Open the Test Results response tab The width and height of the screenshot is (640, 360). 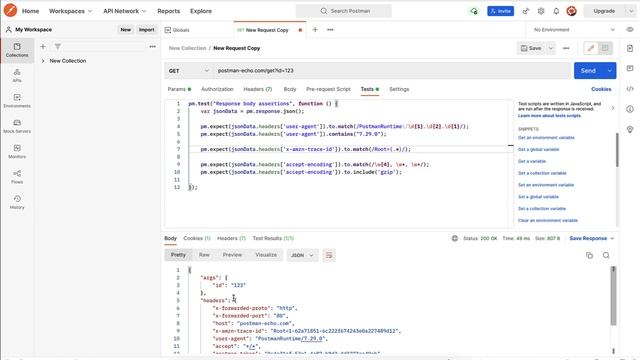(273, 238)
